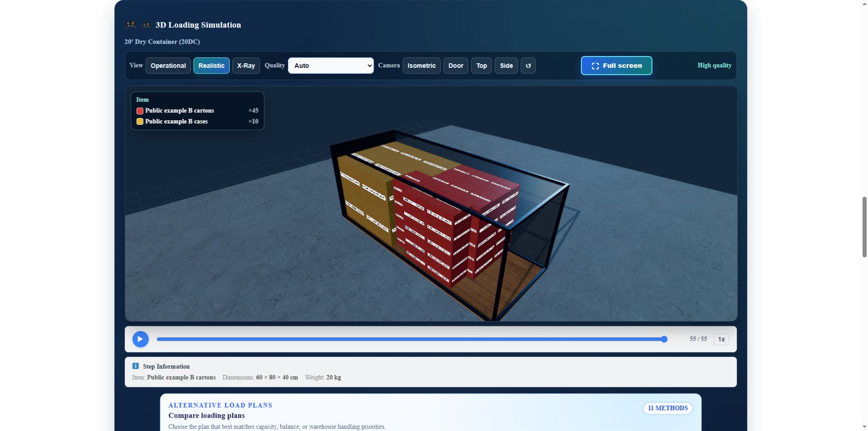Select the Realistic view mode
Image resolution: width=868 pixels, height=431 pixels.
[211, 66]
